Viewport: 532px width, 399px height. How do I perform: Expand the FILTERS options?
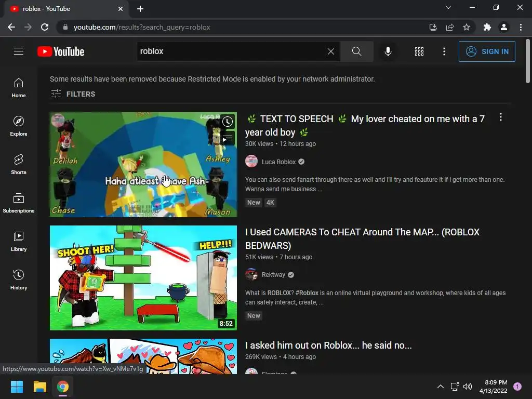point(73,94)
